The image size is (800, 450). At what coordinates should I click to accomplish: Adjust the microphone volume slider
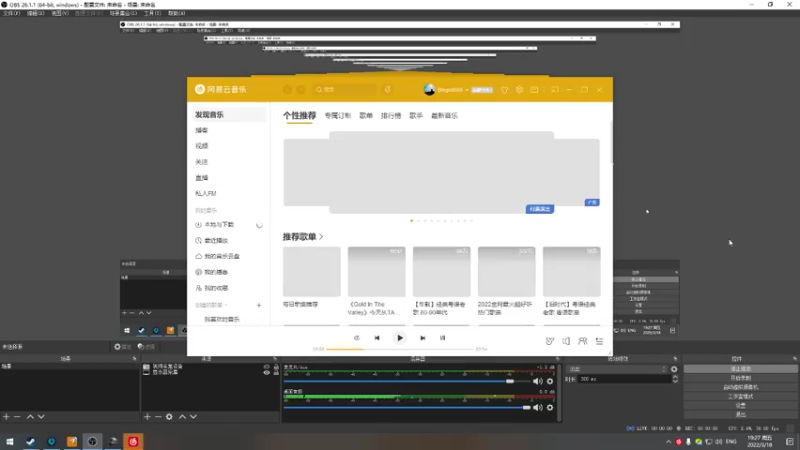pyautogui.click(x=406, y=381)
